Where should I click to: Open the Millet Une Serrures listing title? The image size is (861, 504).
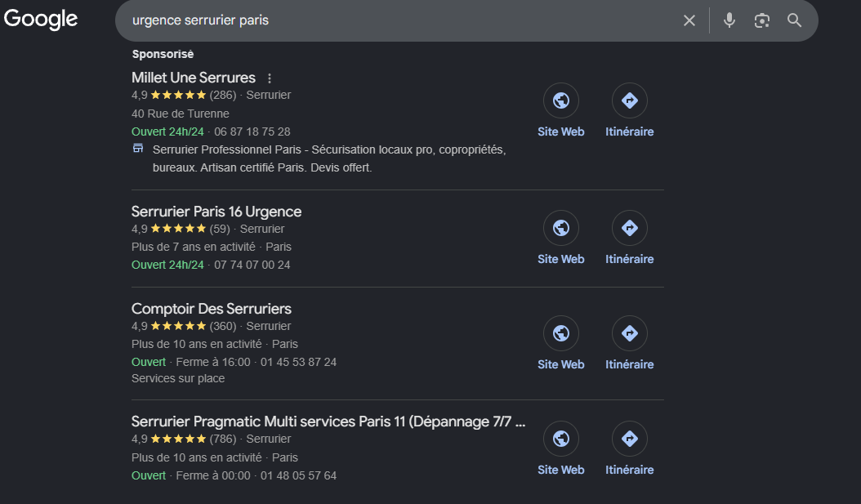pos(194,78)
